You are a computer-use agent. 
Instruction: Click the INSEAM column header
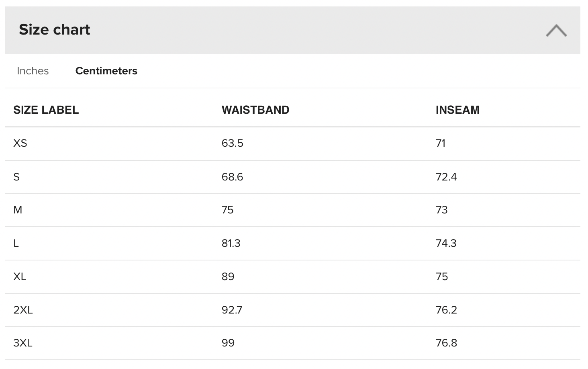point(457,110)
